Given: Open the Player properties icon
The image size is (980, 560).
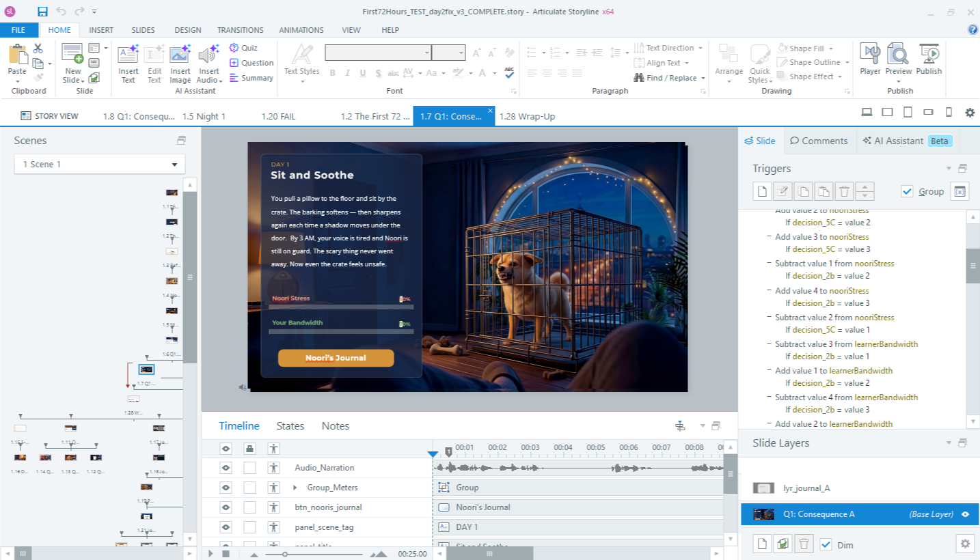Looking at the screenshot, I should [870, 53].
